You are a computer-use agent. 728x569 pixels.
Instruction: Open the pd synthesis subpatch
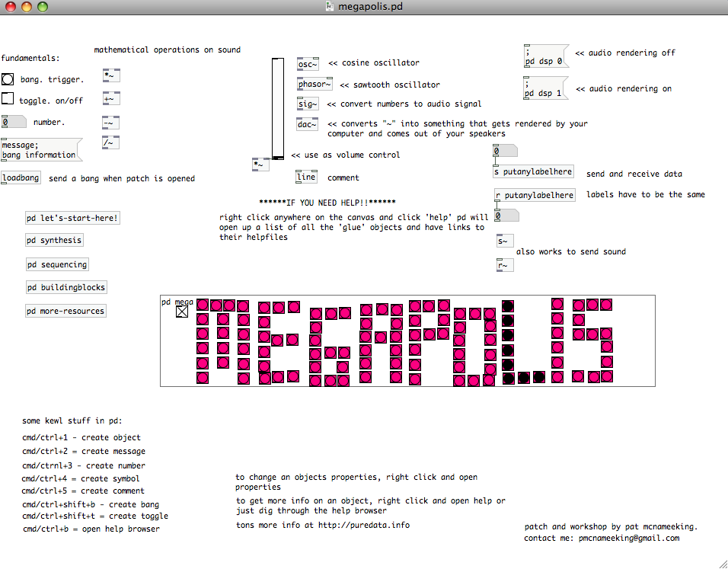point(54,241)
